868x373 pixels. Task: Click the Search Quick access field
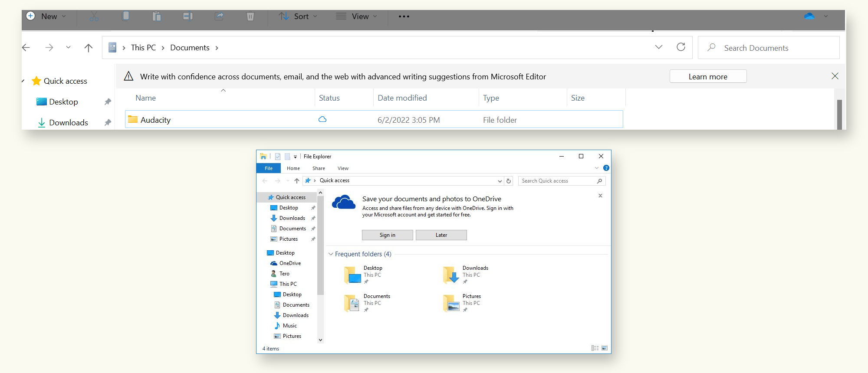click(562, 181)
